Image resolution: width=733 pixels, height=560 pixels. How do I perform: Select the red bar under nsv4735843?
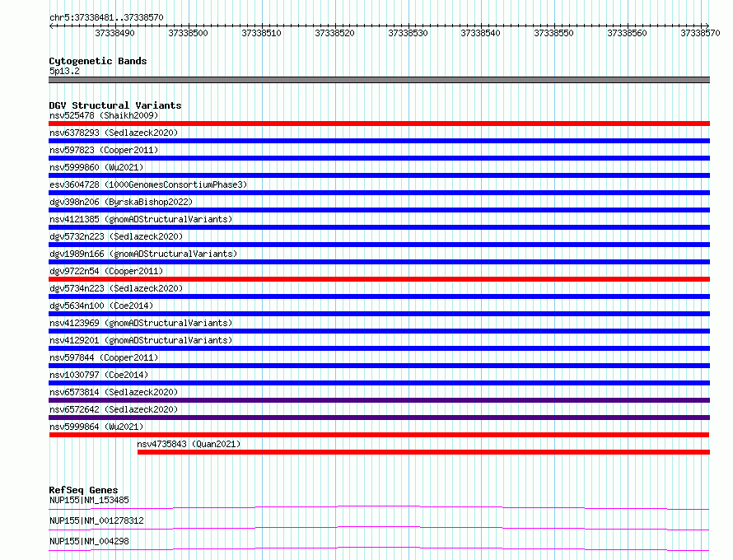pos(423,452)
